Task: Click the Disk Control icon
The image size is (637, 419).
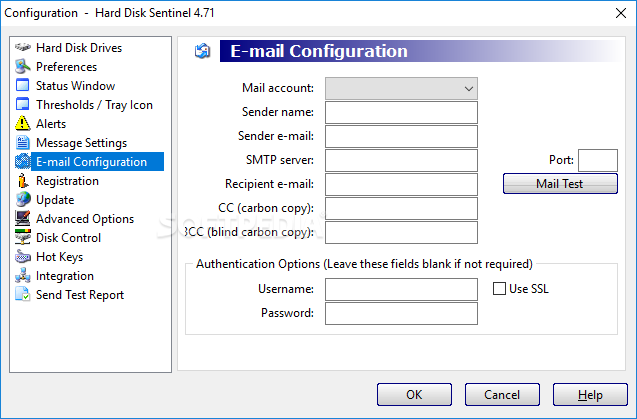Action: click(x=23, y=237)
